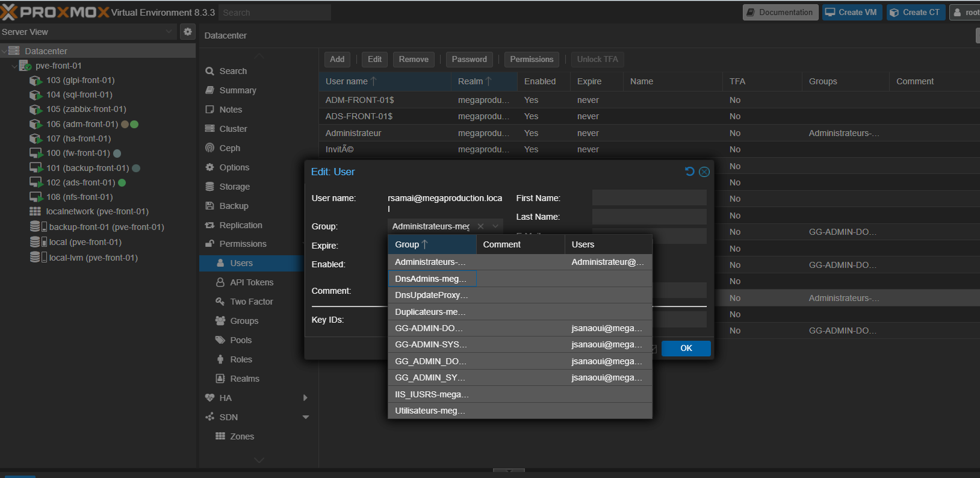Open the API Tokens menu item

coord(251,282)
